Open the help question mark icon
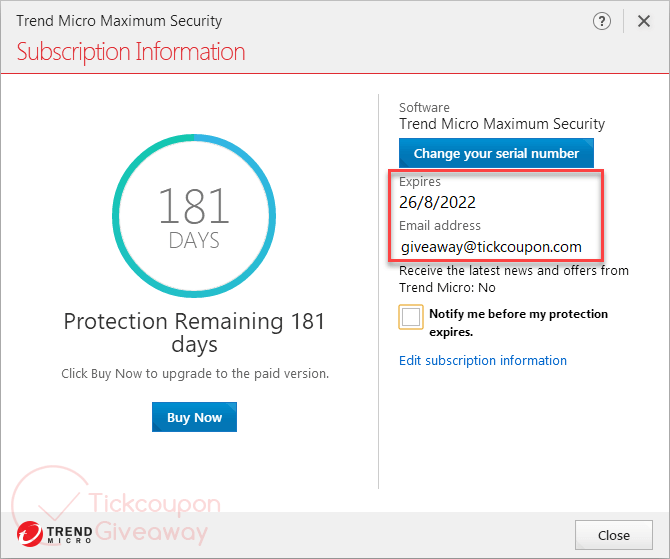The height and width of the screenshot is (559, 670). point(602,21)
